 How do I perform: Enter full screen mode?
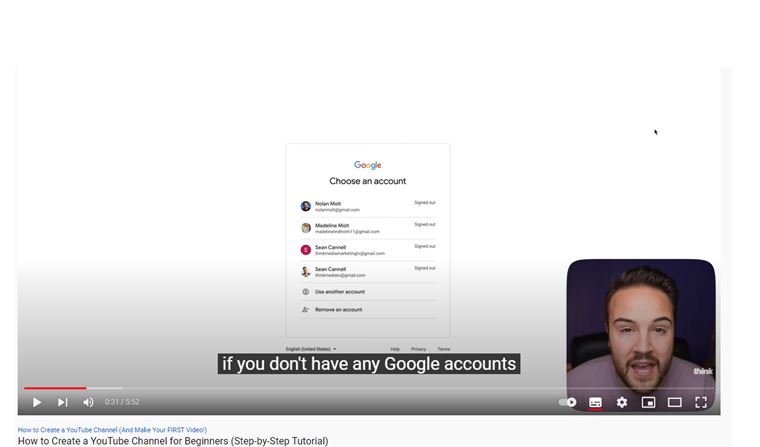[x=701, y=402]
